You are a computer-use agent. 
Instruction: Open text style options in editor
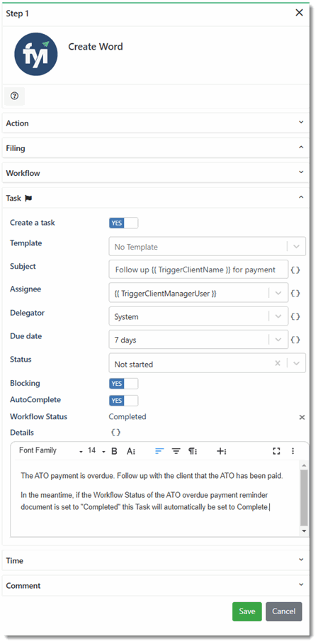pos(131,451)
